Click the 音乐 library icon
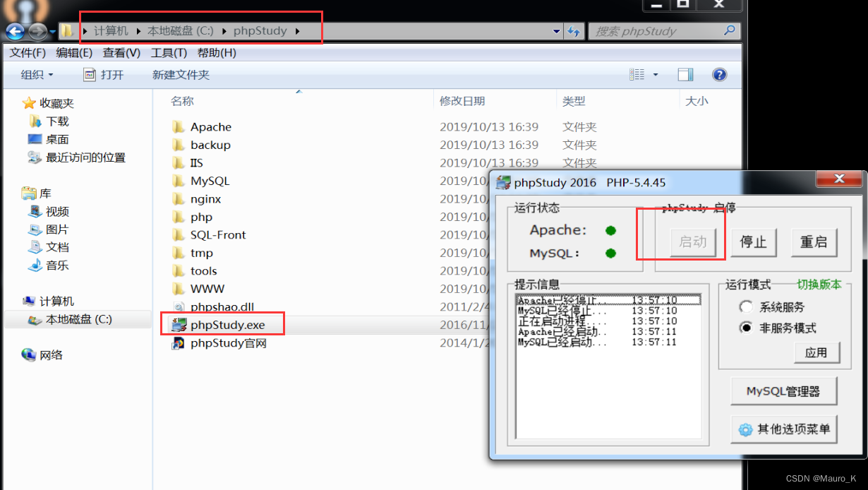This screenshot has height=490, width=868. 35,265
